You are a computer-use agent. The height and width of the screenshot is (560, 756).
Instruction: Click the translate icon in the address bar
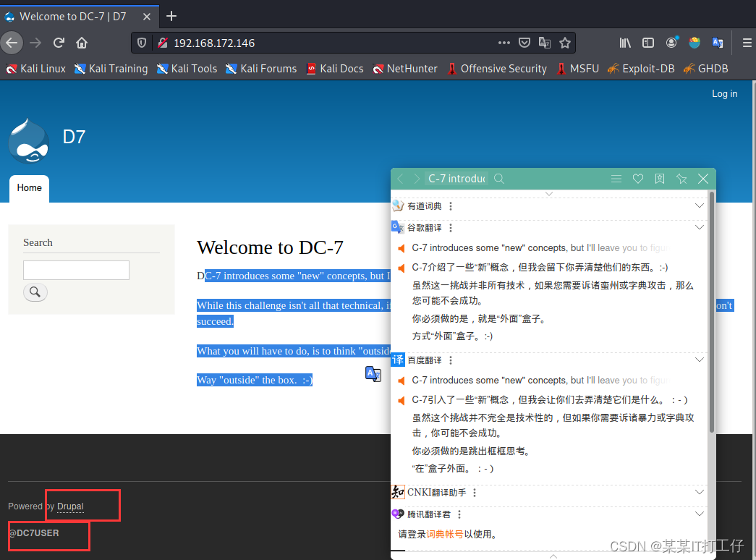coord(545,43)
